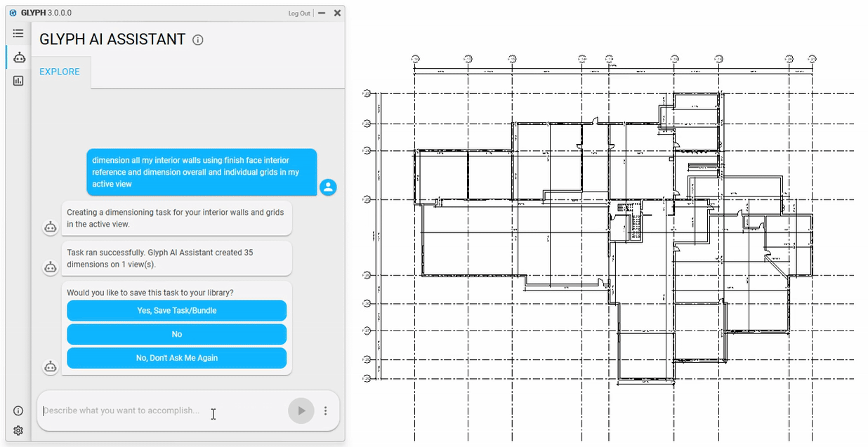
Task: Click the Glyph logo in title bar
Action: [13, 13]
